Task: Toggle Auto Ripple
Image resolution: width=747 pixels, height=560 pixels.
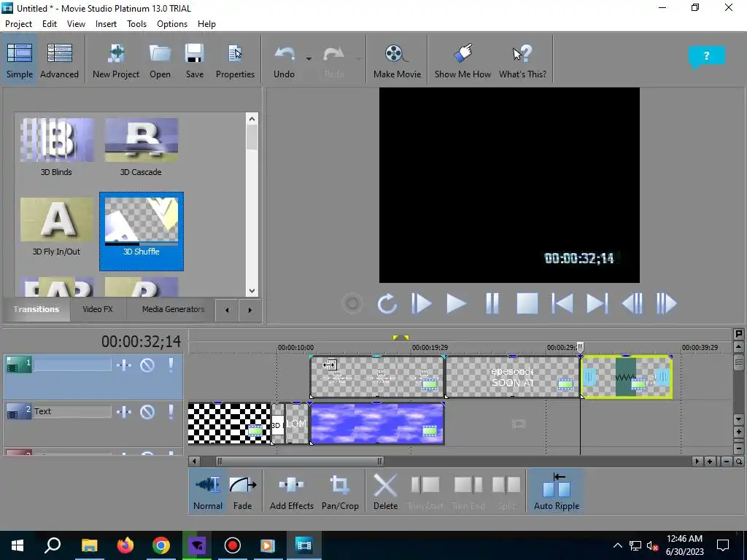Action: pyautogui.click(x=557, y=491)
